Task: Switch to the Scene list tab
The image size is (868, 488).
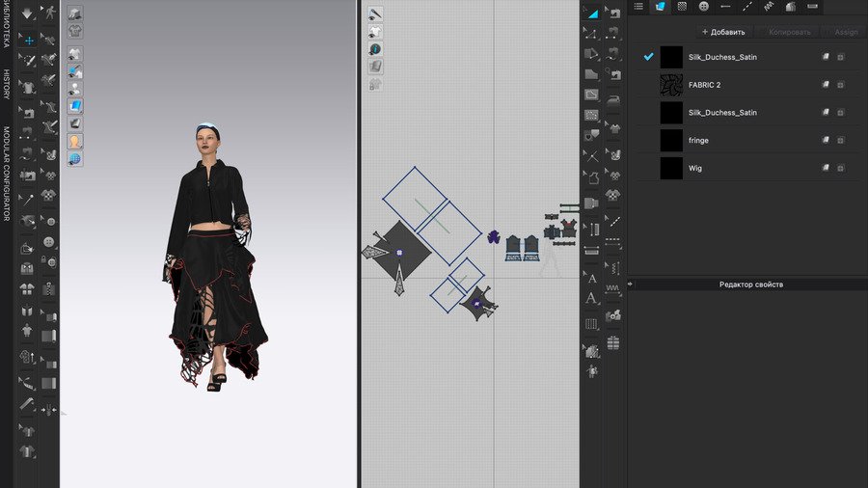Action: [638, 7]
